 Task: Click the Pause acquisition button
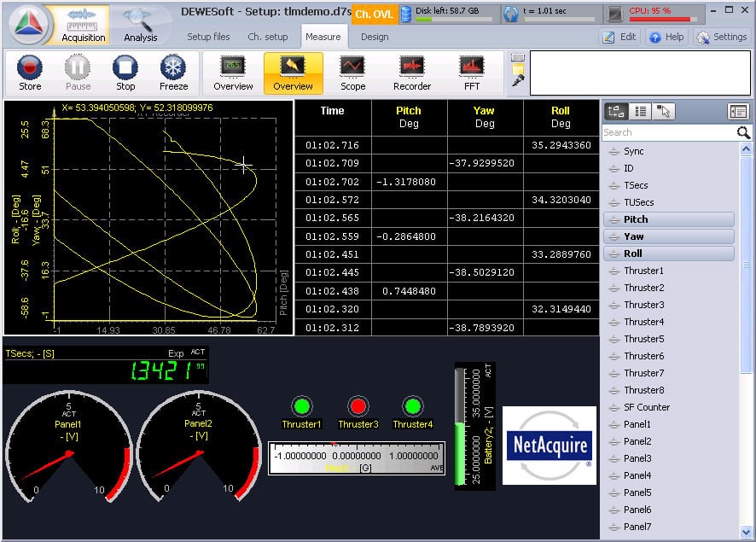click(78, 73)
